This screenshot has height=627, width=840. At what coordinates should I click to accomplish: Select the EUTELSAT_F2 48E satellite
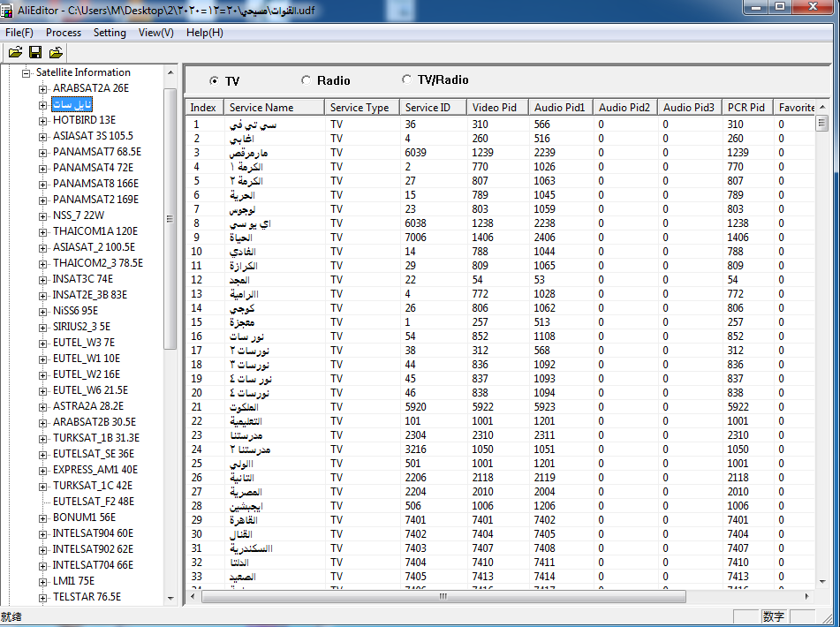pos(94,502)
